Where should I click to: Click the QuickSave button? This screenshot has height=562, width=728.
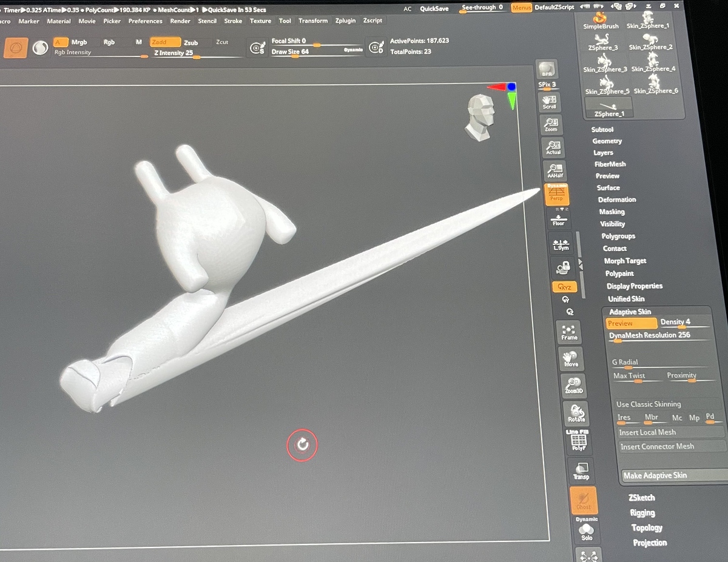[x=434, y=8]
